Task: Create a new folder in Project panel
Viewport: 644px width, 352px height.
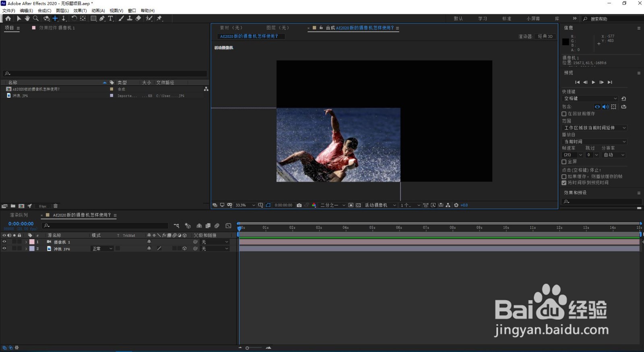Action: pyautogui.click(x=13, y=206)
